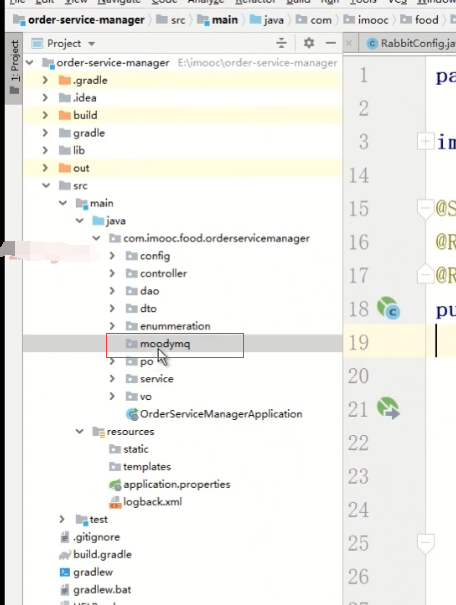
Task: Collapse the com.imooc.food.orderservicemanager package
Action: tap(96, 238)
